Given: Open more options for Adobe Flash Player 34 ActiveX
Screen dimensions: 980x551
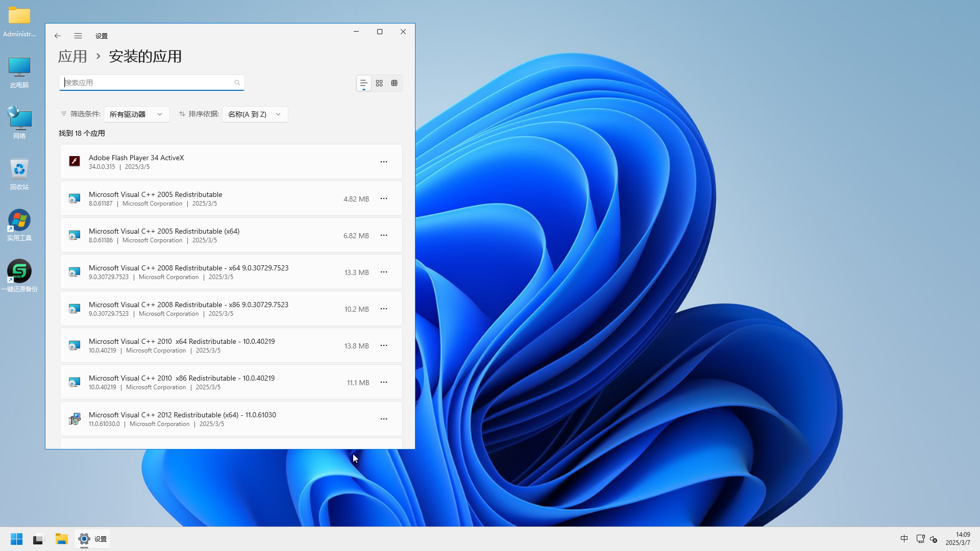Looking at the screenshot, I should (384, 162).
